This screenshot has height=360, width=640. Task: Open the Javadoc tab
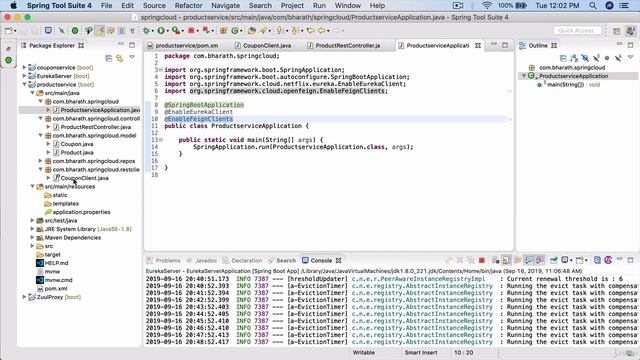202,260
